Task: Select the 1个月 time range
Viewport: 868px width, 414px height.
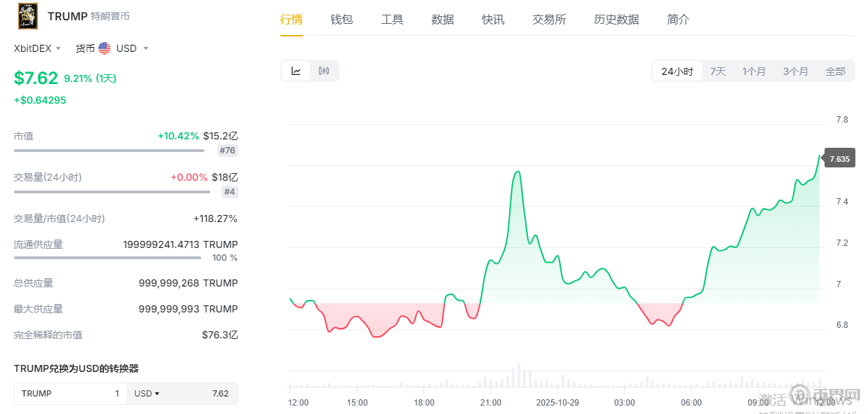Action: (x=754, y=71)
